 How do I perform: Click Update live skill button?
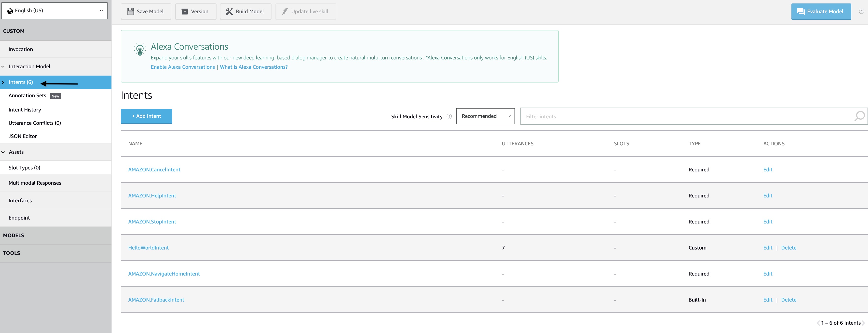pos(306,12)
